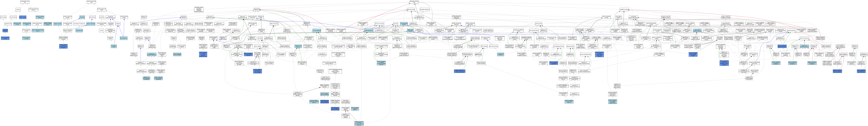Select the response to stimulus node
Image resolution: width=868 pixels, height=126 pixels.
coord(257,9)
